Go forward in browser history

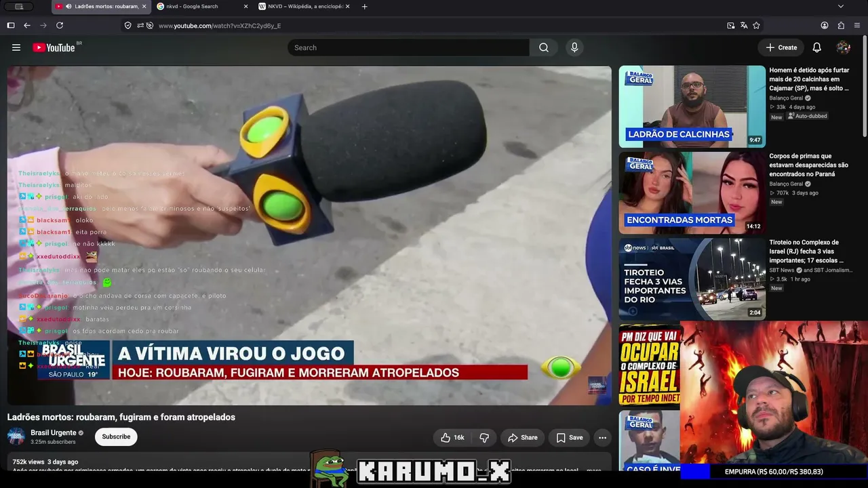tap(43, 25)
